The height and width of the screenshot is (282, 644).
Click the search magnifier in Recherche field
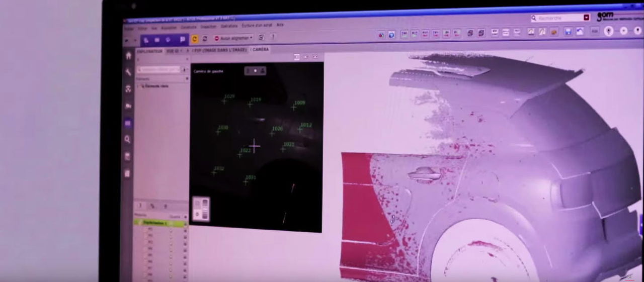[x=534, y=18]
